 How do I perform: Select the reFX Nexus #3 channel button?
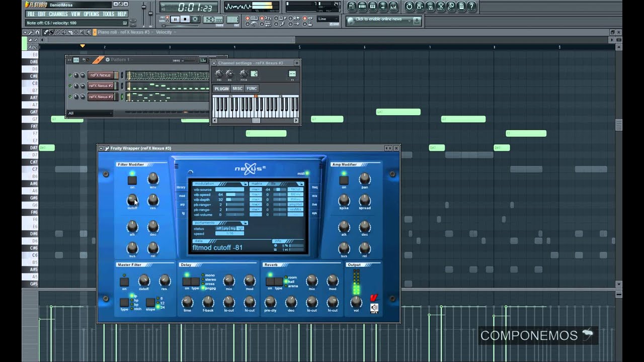(101, 97)
